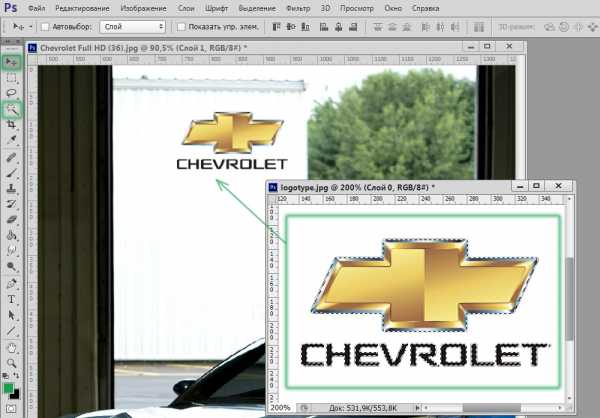Select the Type (T) tool
Image resolution: width=600 pixels, height=418 pixels.
pyautogui.click(x=12, y=299)
